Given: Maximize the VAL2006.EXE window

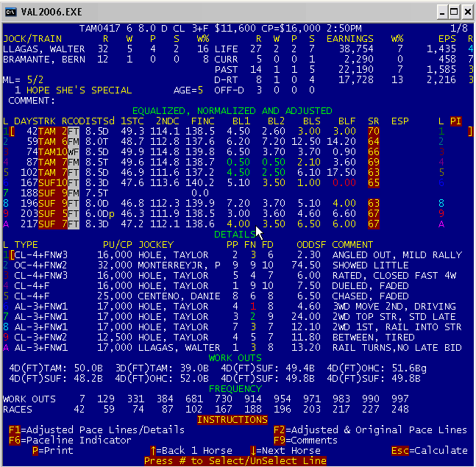Looking at the screenshot, I should click(454, 13).
